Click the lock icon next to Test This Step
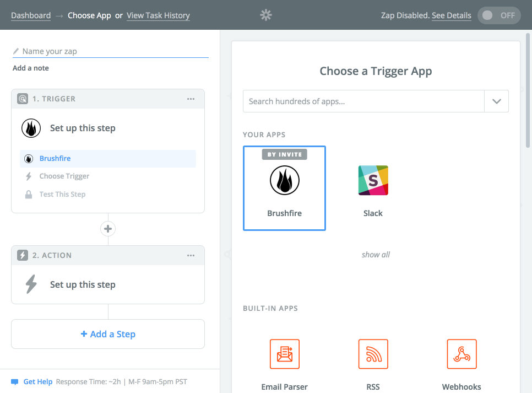Viewport: 532px width, 393px height. [x=29, y=194]
